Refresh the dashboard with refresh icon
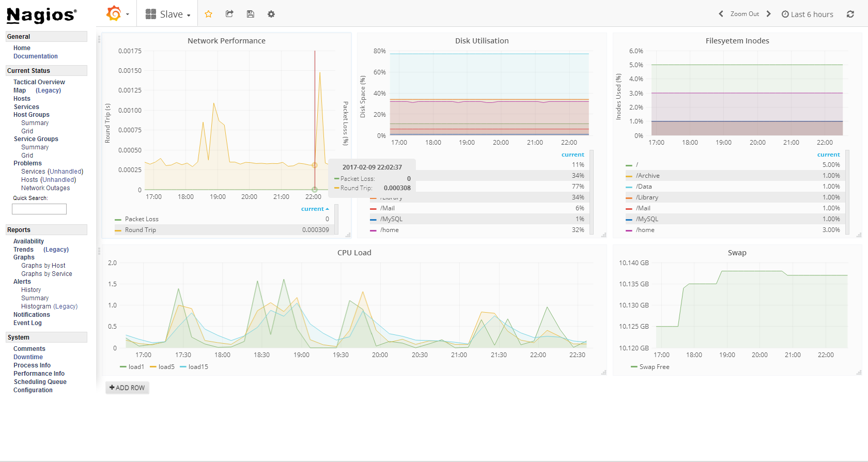The image size is (868, 462). tap(850, 14)
